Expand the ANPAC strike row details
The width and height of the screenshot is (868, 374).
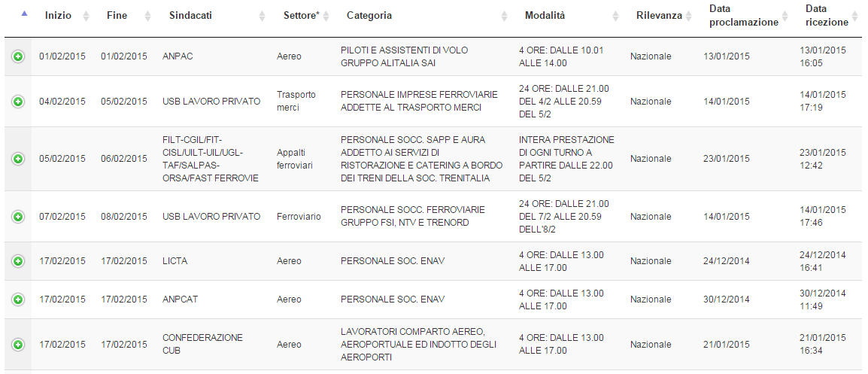click(18, 56)
